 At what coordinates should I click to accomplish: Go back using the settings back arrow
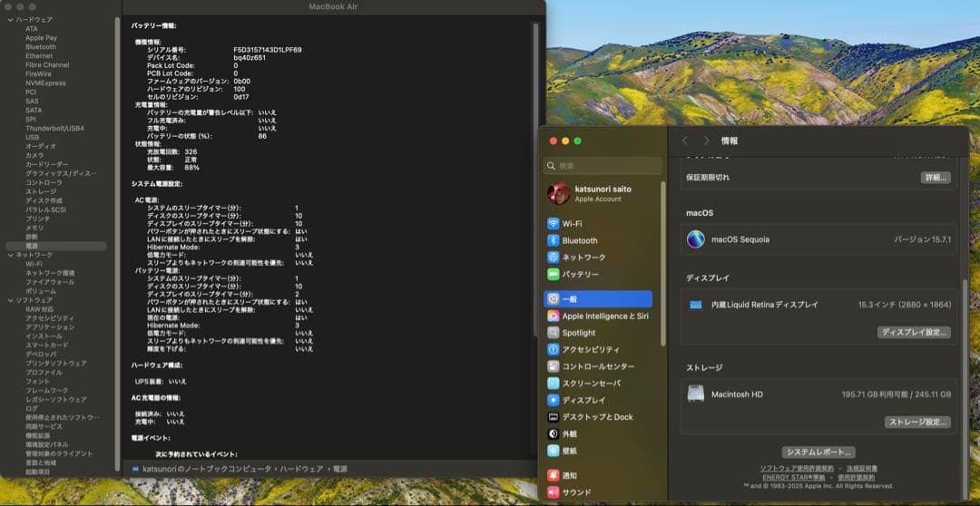(685, 141)
